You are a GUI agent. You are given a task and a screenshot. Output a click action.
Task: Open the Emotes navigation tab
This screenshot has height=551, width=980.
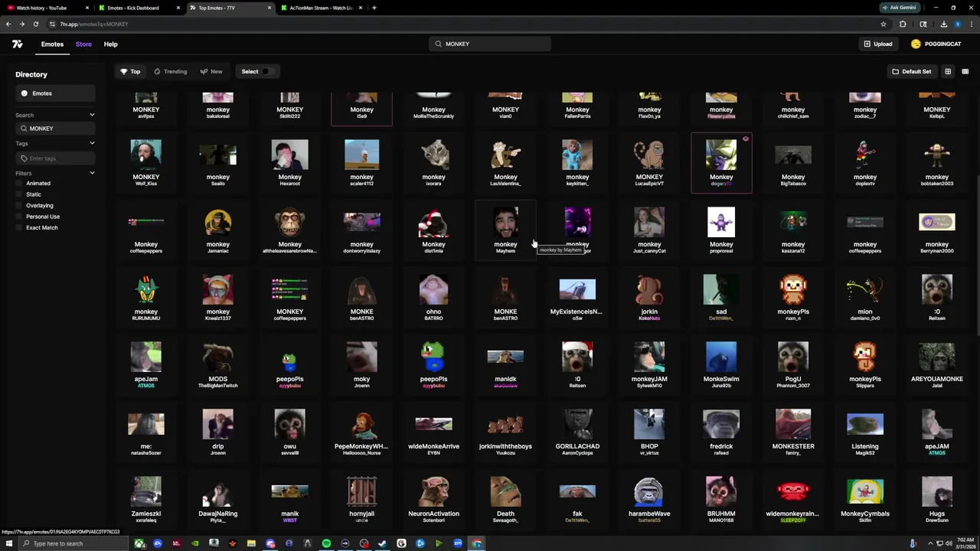[52, 44]
